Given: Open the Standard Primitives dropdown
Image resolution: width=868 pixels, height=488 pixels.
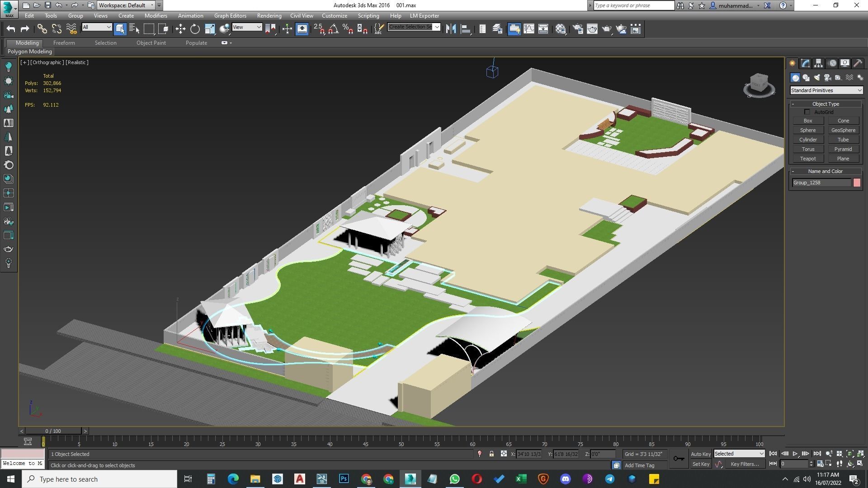Looking at the screenshot, I should [x=826, y=90].
